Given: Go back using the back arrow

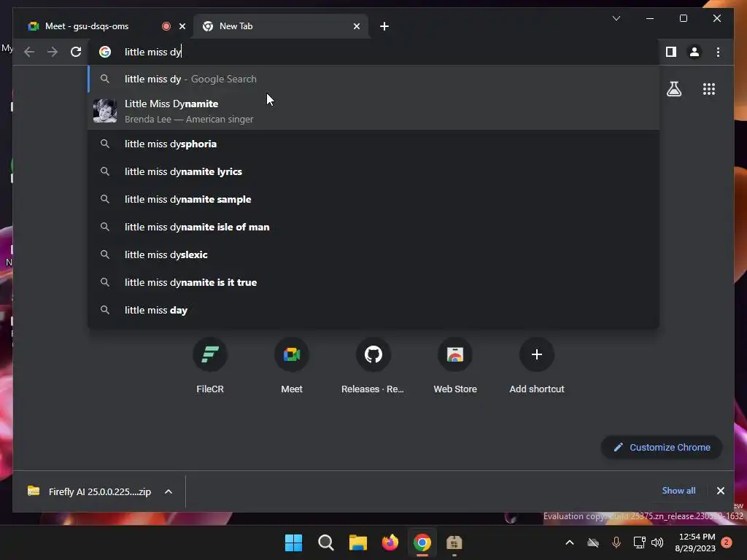Looking at the screenshot, I should click(29, 52).
